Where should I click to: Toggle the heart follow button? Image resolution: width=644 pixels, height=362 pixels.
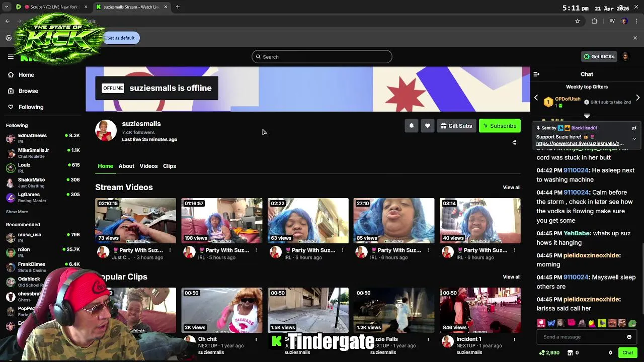(x=428, y=126)
